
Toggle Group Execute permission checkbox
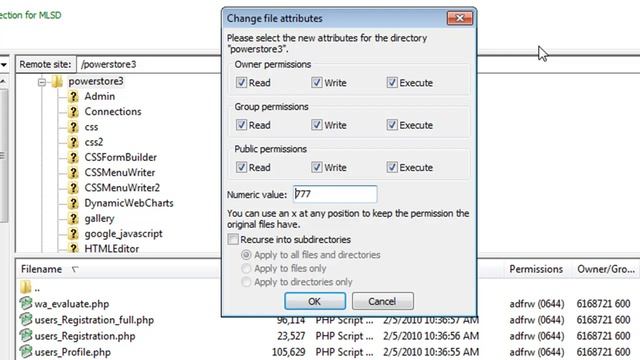pos(392,125)
